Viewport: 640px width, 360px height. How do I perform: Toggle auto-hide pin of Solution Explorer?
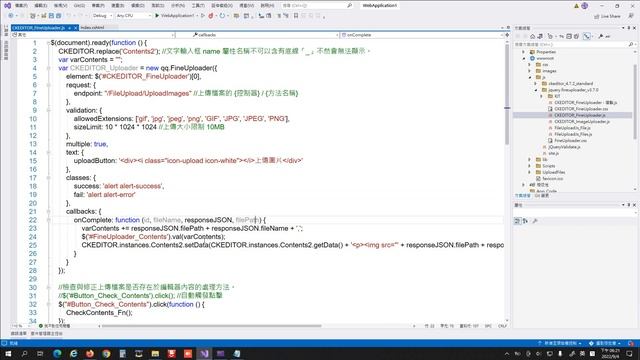pos(629,28)
